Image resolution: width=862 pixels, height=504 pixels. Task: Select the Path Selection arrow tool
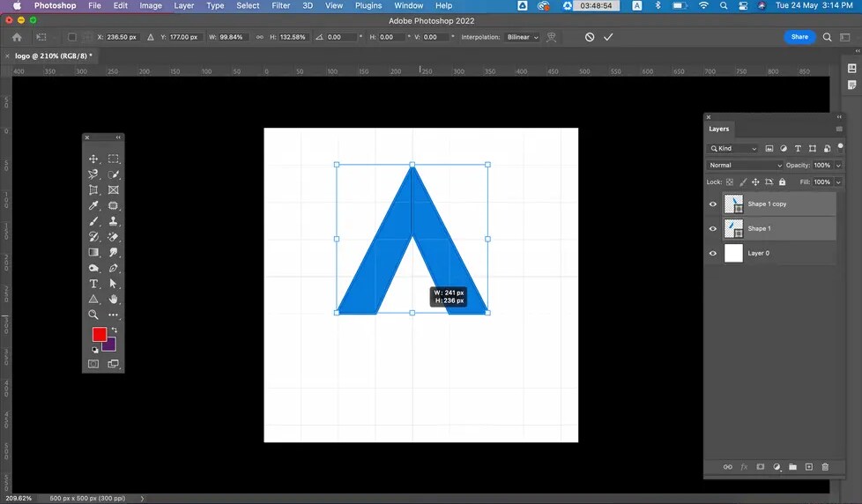point(113,284)
